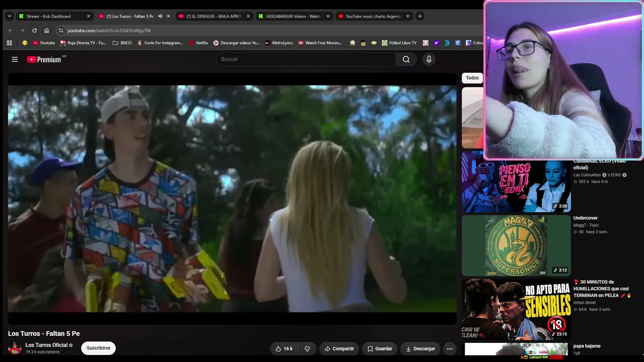644x362 pixels.
Task: Open Watch Free Movies bookmark
Action: click(x=320, y=43)
